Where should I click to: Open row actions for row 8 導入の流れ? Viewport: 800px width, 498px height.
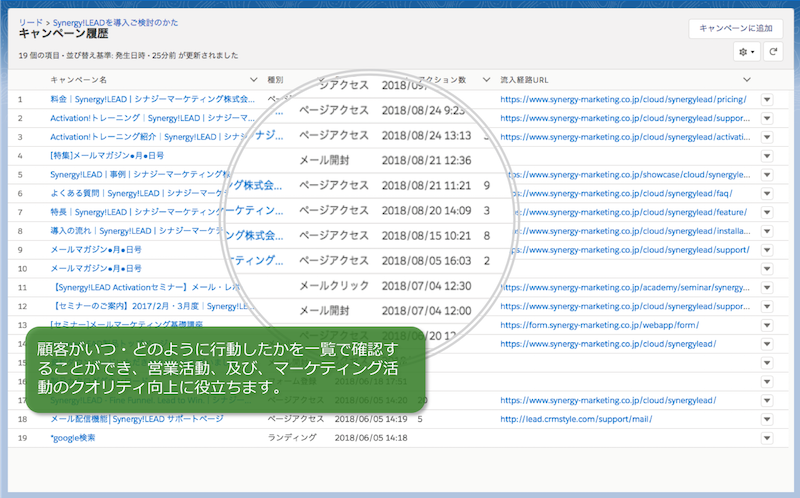(767, 231)
